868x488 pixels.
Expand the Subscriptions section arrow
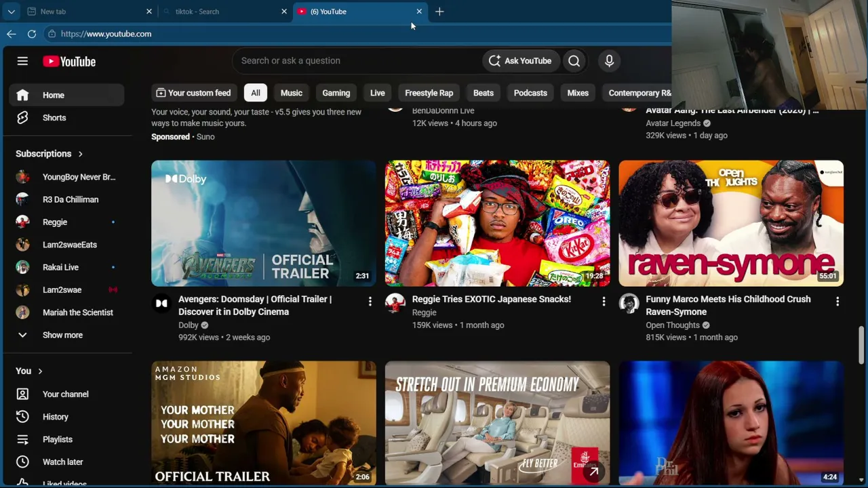click(x=80, y=154)
